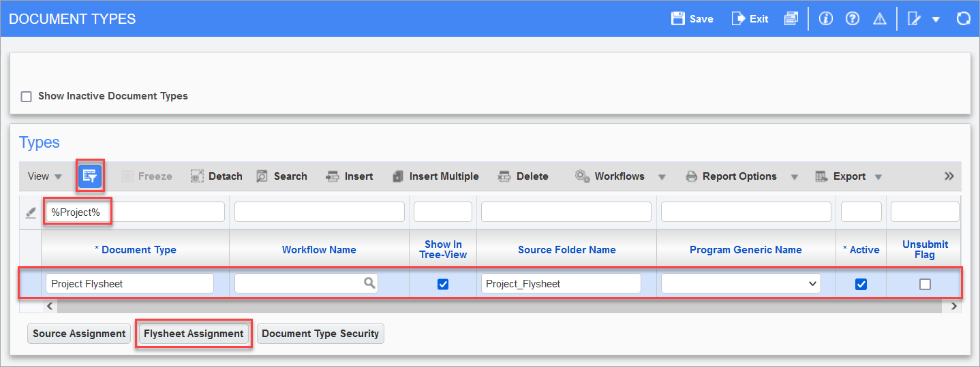Expand the View menu dropdown
The height and width of the screenshot is (367, 980).
[x=45, y=176]
